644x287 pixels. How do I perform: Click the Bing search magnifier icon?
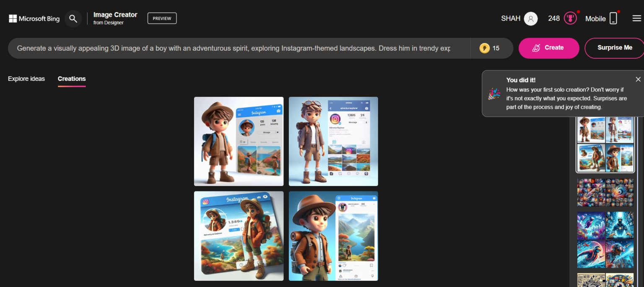coord(73,18)
